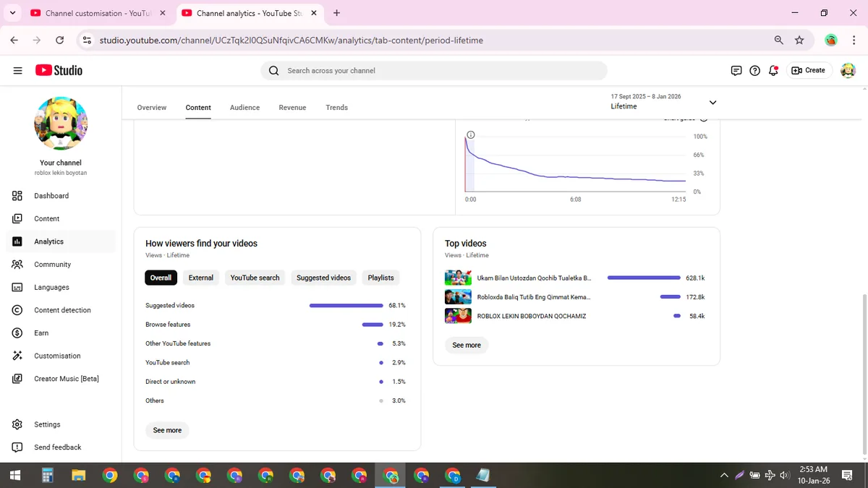Switch to the Audience tab

[244, 108]
